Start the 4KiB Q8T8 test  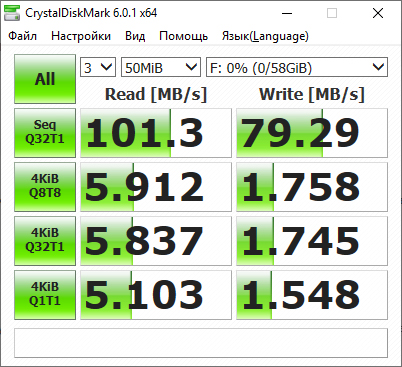tap(45, 187)
